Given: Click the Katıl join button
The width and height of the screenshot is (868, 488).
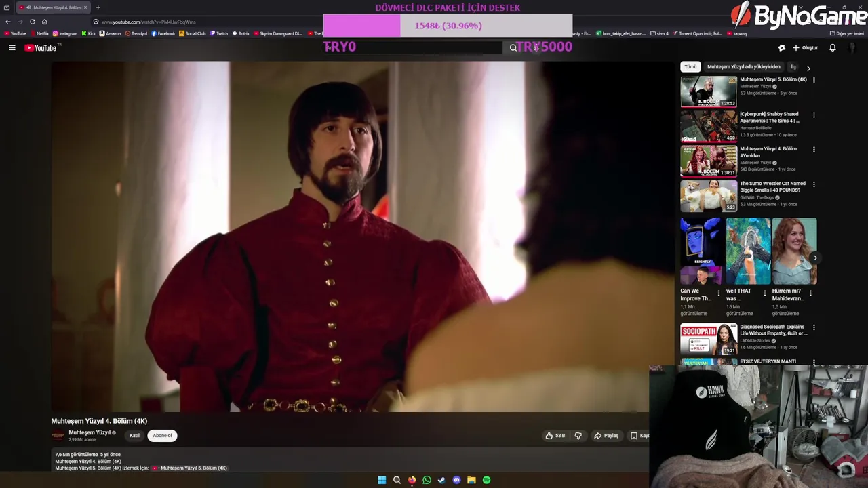Looking at the screenshot, I should tap(134, 436).
